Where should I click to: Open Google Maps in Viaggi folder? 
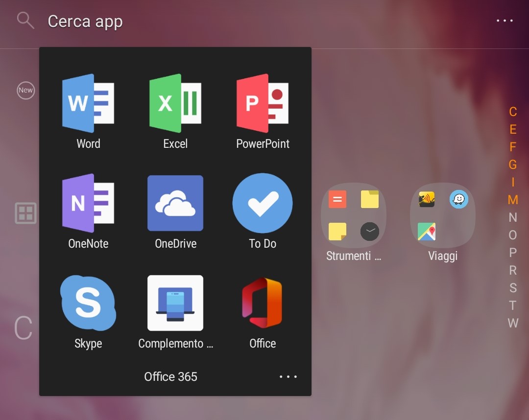[x=427, y=232]
